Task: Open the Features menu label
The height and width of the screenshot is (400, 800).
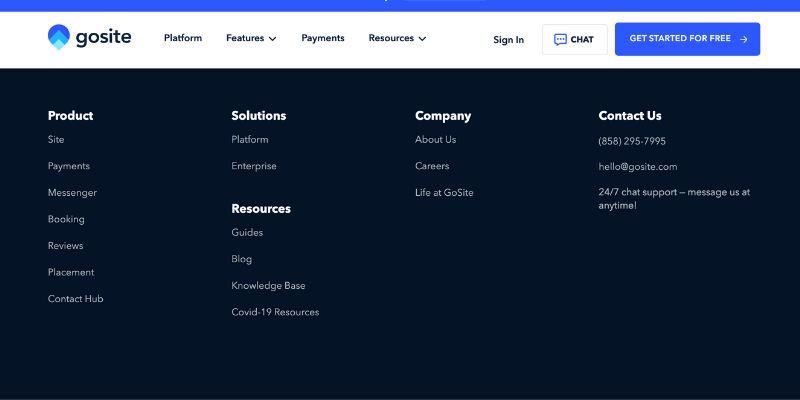Action: coord(245,38)
